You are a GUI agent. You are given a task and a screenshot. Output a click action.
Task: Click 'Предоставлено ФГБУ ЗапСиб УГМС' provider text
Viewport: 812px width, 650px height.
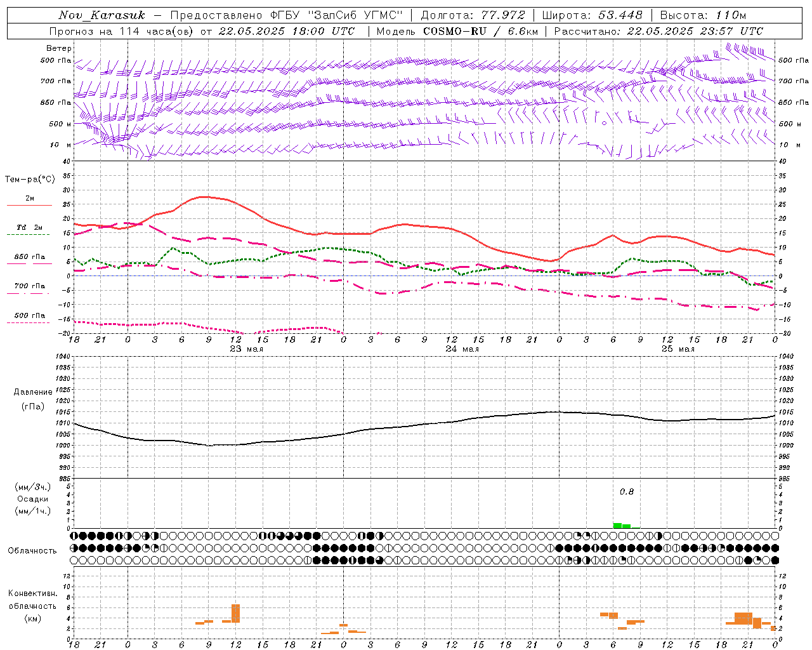pyautogui.click(x=287, y=15)
